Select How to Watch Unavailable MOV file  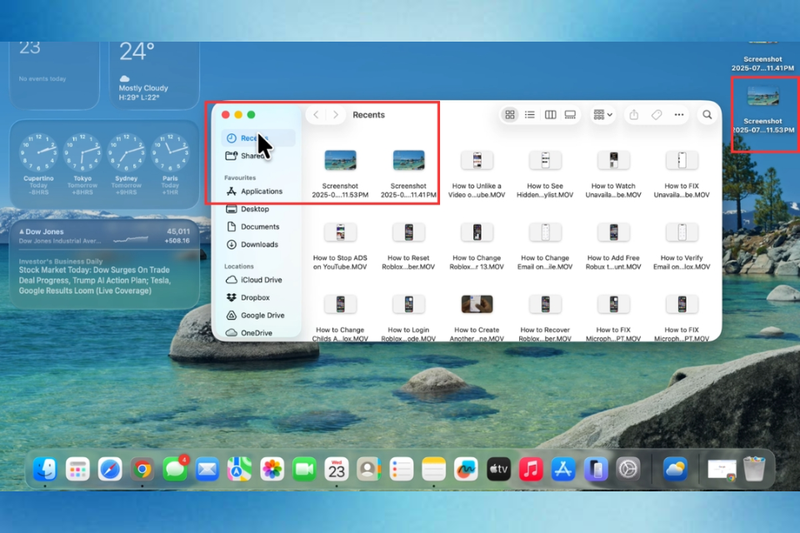613,173
